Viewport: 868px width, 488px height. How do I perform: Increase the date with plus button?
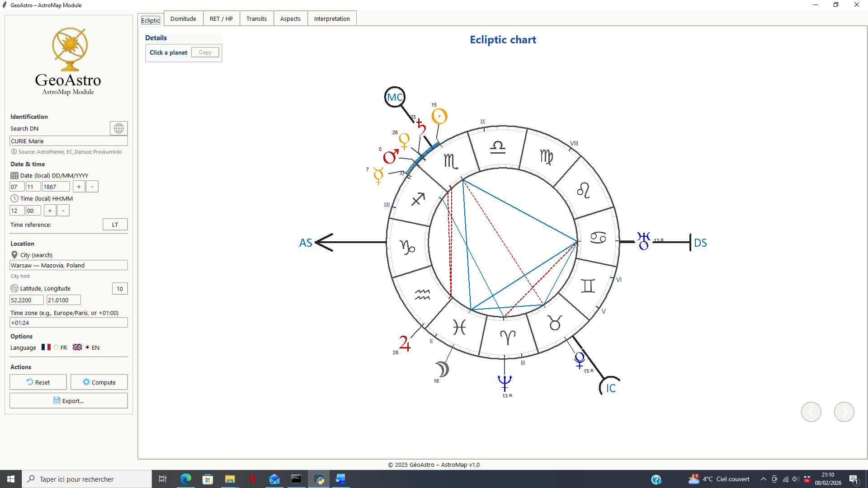click(79, 187)
